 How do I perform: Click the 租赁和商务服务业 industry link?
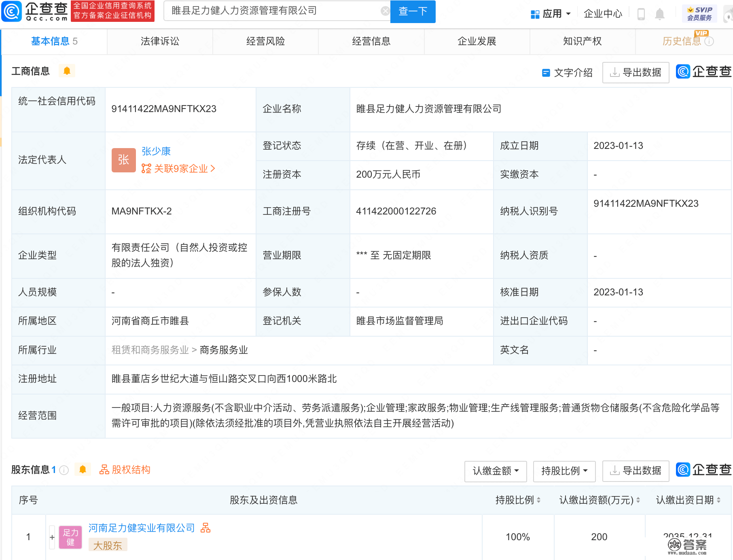[150, 350]
